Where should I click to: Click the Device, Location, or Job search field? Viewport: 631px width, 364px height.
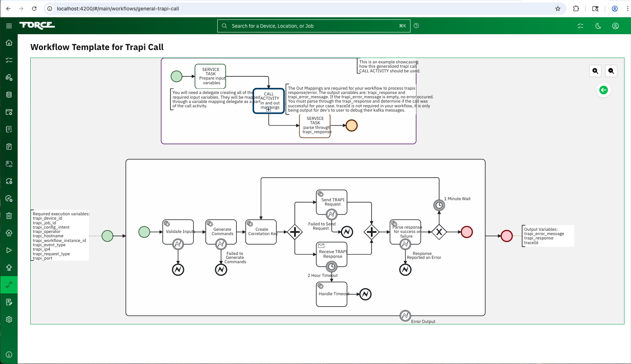tap(313, 26)
